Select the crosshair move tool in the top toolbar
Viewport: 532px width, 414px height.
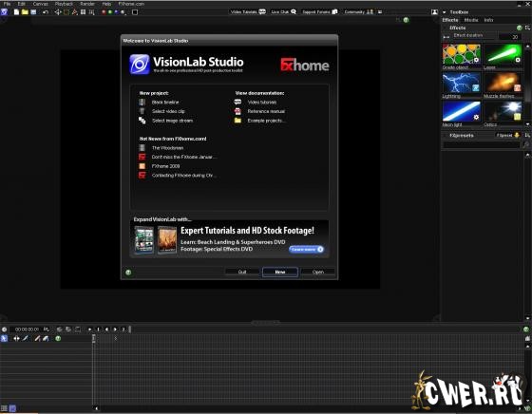pos(58,12)
